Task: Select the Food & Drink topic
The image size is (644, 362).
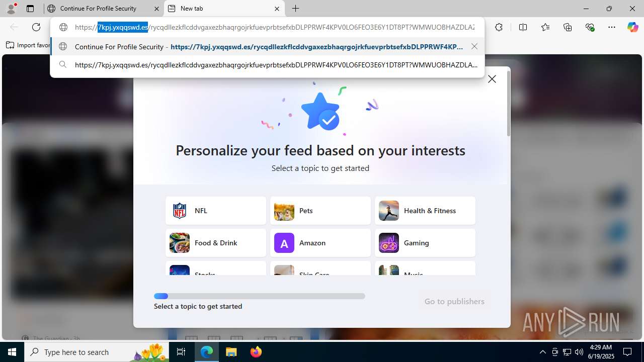Action: (216, 243)
